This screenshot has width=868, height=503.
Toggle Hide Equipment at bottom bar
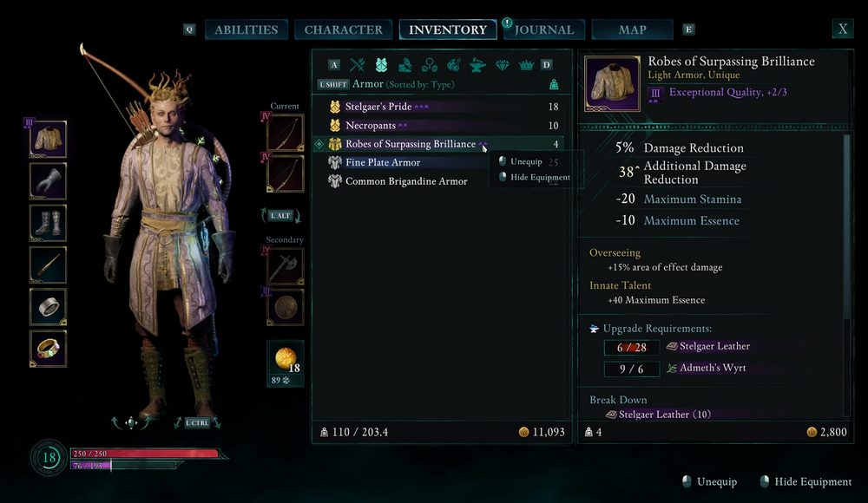pos(806,481)
